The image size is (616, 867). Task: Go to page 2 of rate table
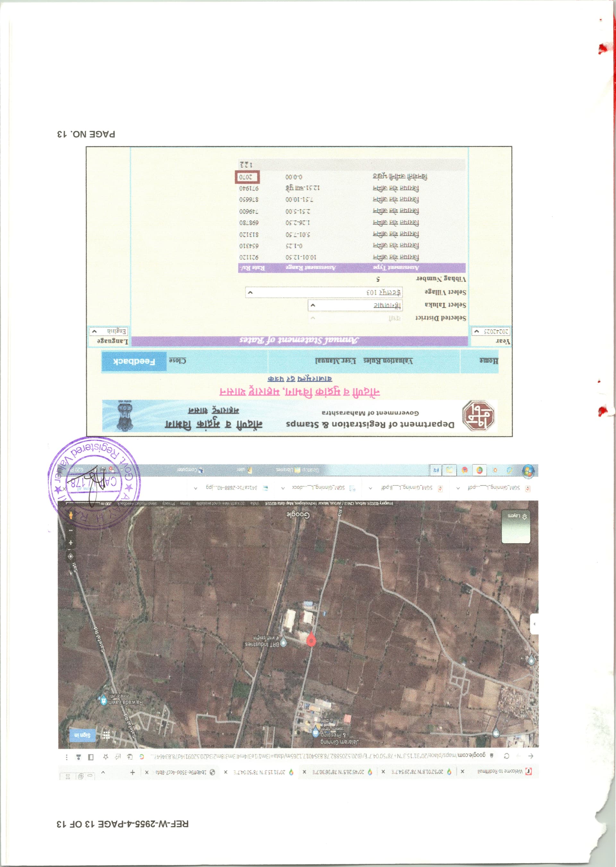(x=246, y=165)
